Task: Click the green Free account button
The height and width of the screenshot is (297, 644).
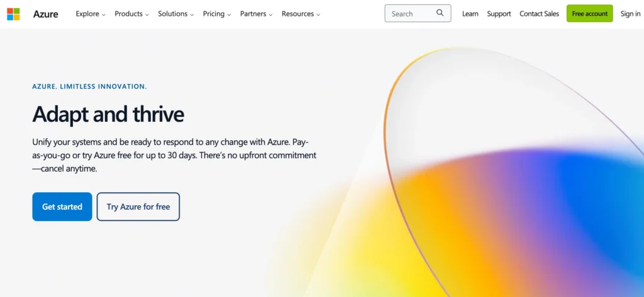Action: 590,14
